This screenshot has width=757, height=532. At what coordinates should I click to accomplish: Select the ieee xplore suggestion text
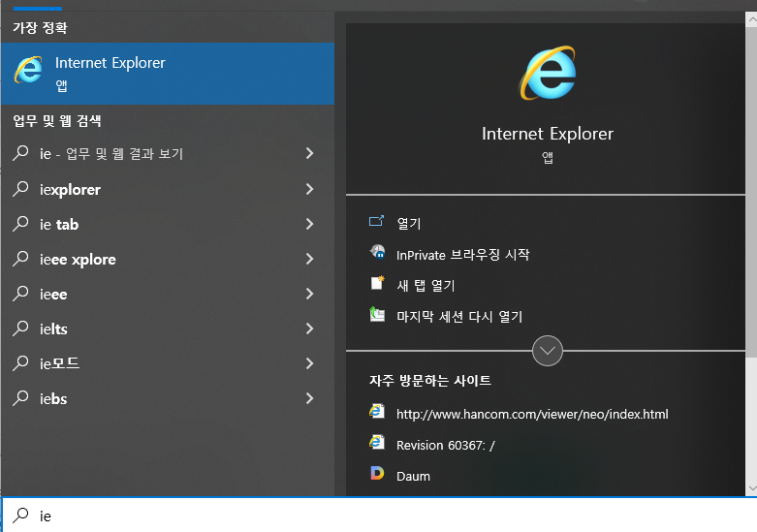pos(78,260)
